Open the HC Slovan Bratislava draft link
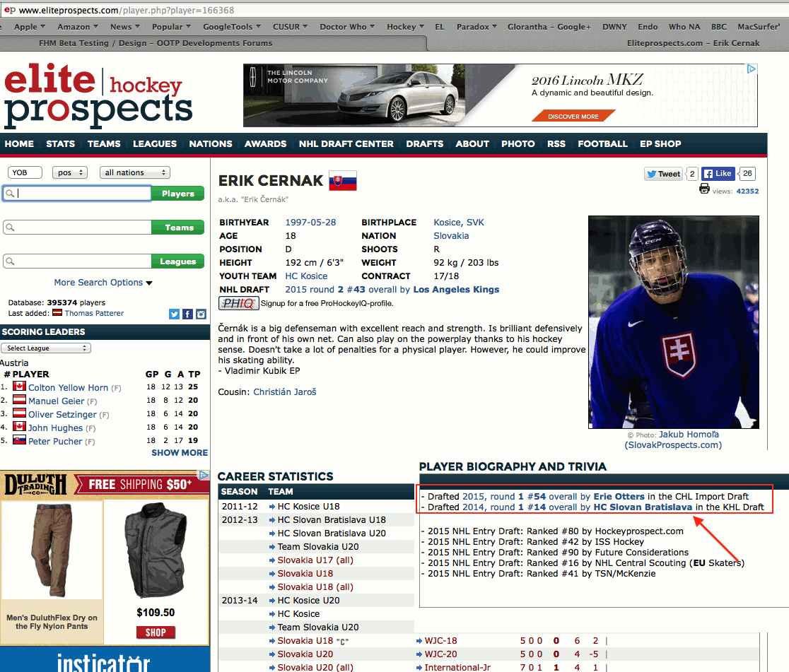The height and width of the screenshot is (672, 789). [x=643, y=507]
